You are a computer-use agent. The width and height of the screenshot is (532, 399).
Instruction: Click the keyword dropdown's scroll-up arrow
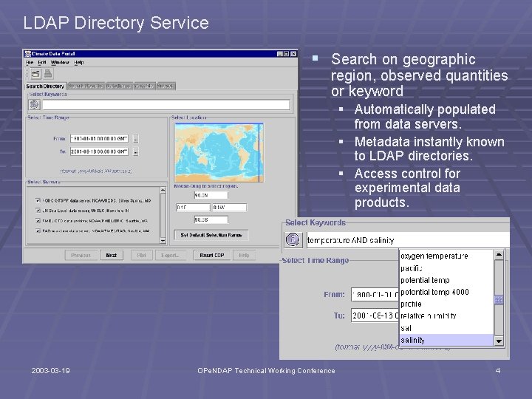click(x=499, y=254)
